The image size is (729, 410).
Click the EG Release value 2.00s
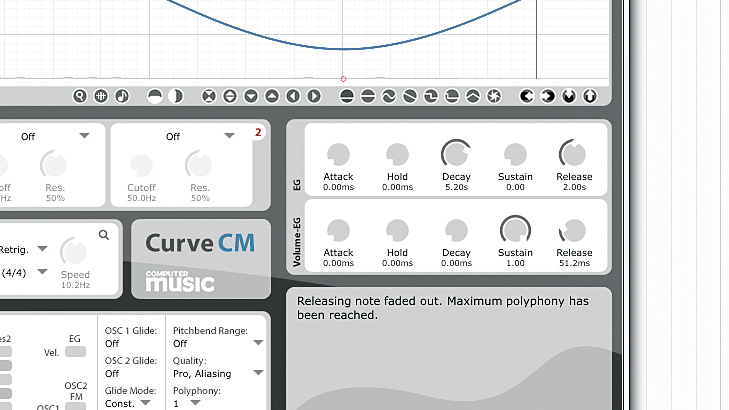pos(574,187)
